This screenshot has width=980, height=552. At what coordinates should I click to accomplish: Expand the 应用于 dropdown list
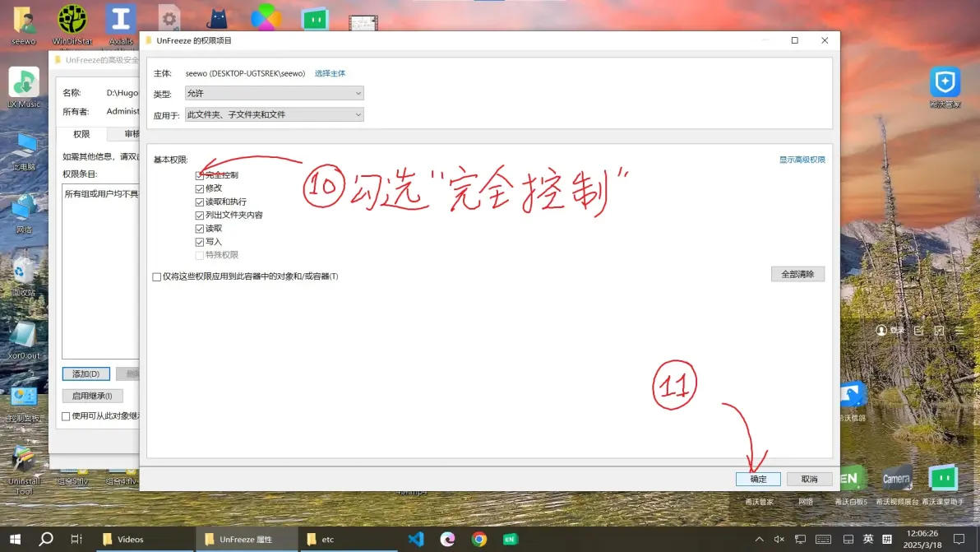[x=274, y=115]
